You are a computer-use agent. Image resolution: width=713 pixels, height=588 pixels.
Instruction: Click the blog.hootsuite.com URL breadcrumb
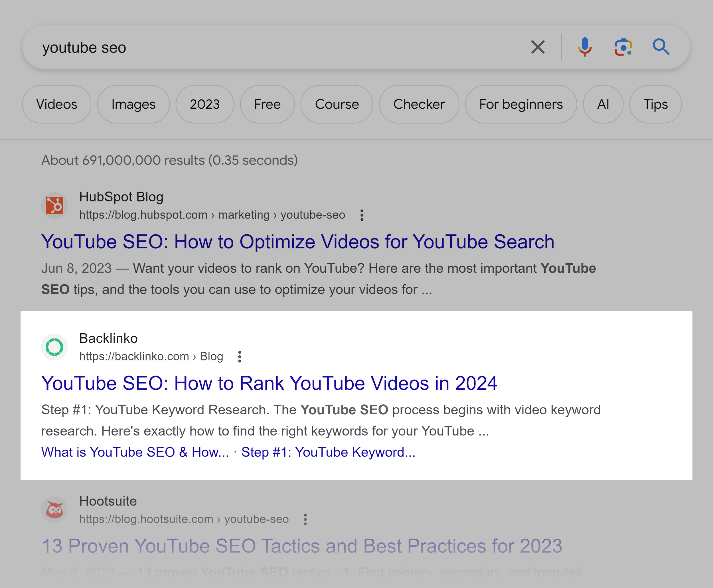184,519
